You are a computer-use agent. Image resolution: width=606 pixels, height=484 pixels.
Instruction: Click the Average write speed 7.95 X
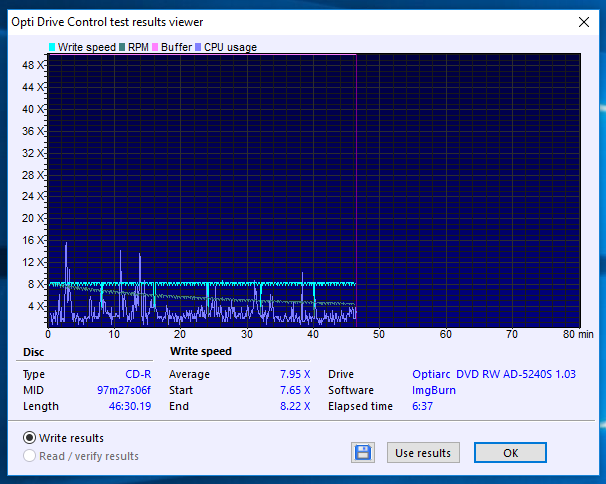coord(295,374)
